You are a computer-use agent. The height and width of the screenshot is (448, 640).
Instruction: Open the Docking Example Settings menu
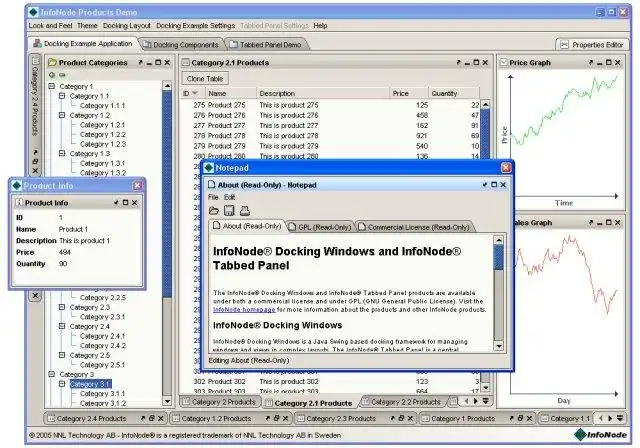click(196, 25)
